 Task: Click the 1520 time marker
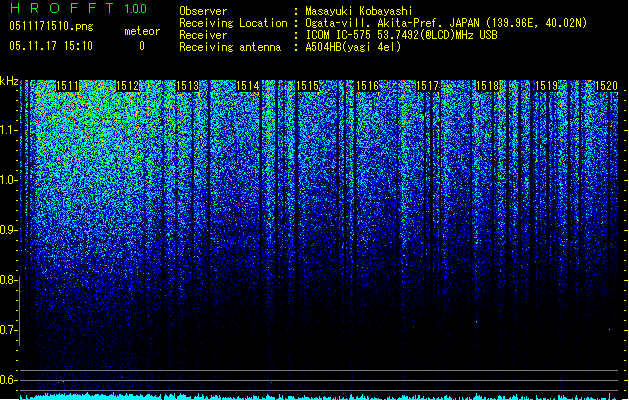[x=606, y=86]
